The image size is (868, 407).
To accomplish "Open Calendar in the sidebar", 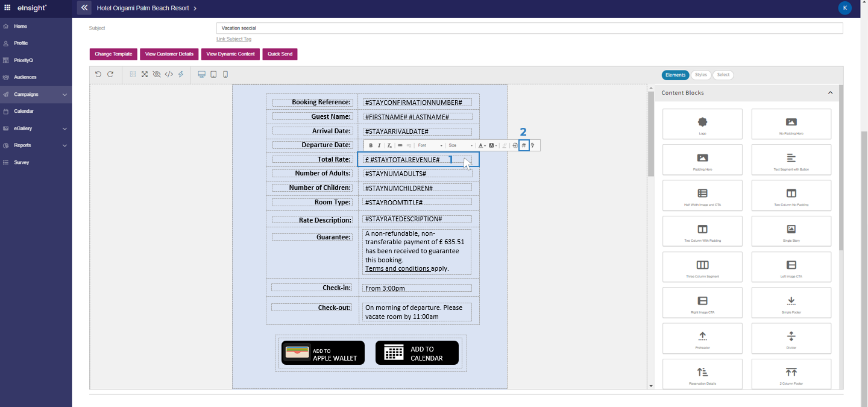I will click(36, 112).
